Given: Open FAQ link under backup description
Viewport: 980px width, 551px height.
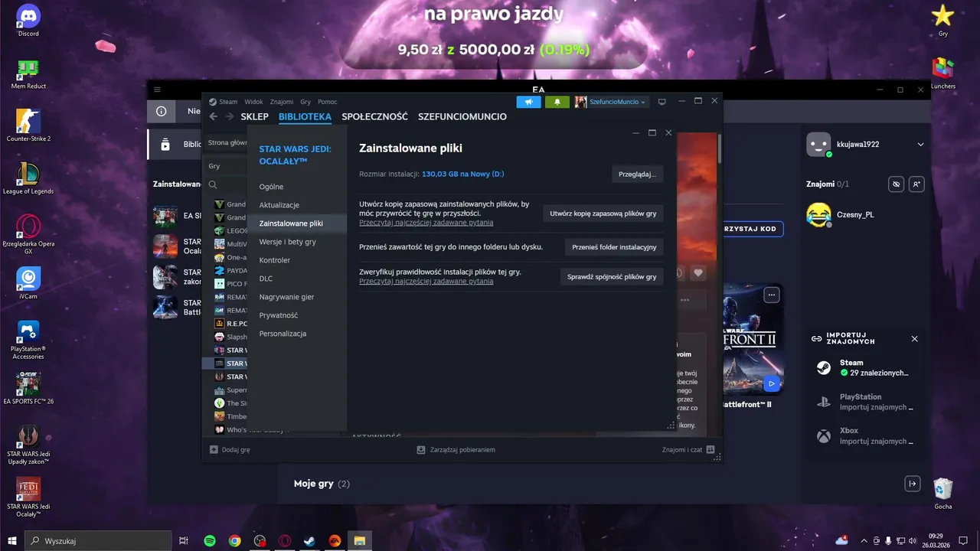Looking at the screenshot, I should (x=426, y=223).
